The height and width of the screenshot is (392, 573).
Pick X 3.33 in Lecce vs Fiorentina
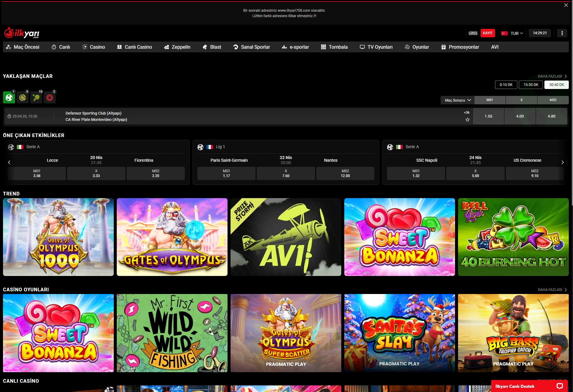[x=96, y=173]
